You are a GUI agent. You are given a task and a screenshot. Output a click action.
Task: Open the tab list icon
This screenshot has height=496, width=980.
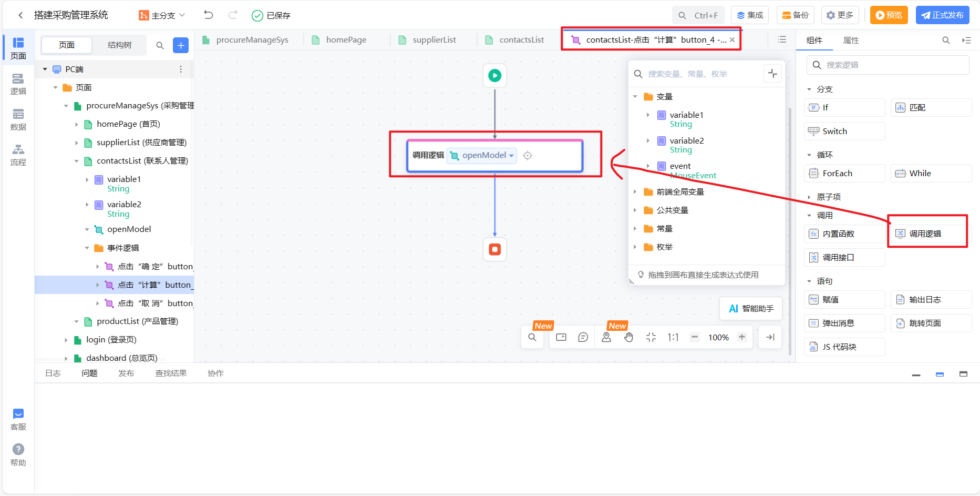pyautogui.click(x=782, y=40)
